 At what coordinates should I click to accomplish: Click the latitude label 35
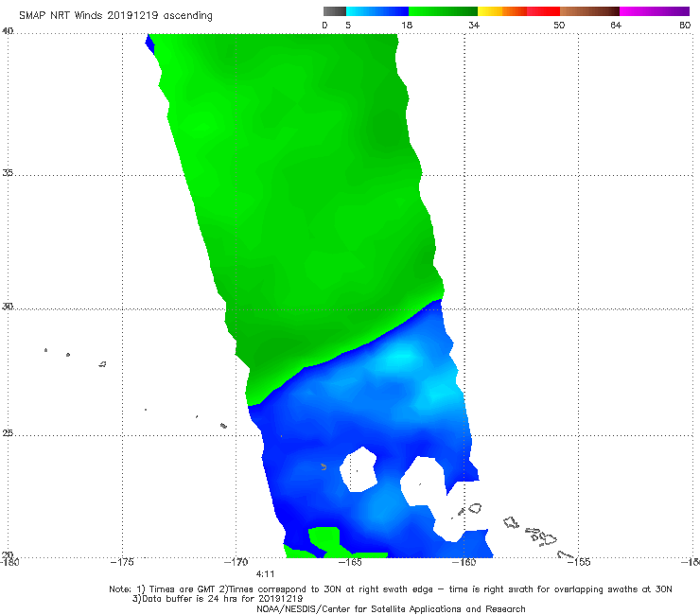click(x=8, y=172)
